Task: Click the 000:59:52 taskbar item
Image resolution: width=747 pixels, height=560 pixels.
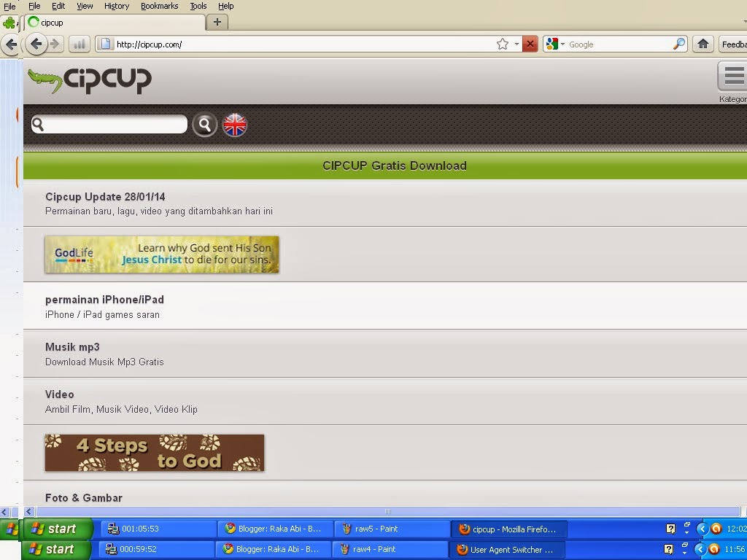Action: [x=156, y=549]
